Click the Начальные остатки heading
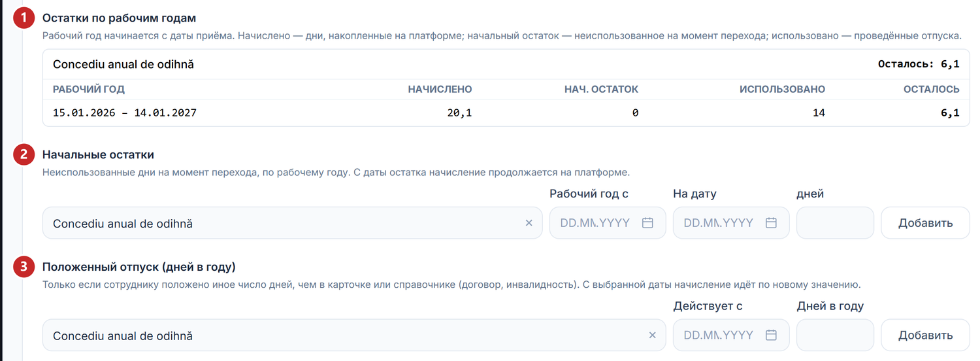Viewport: 980px width, 361px height. pos(98,155)
